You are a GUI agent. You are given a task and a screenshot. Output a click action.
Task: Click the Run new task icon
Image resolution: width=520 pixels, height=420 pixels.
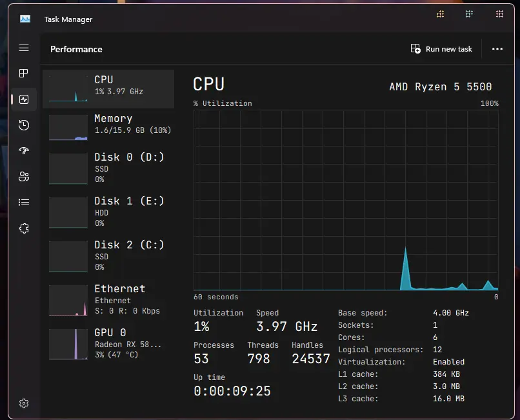(415, 49)
